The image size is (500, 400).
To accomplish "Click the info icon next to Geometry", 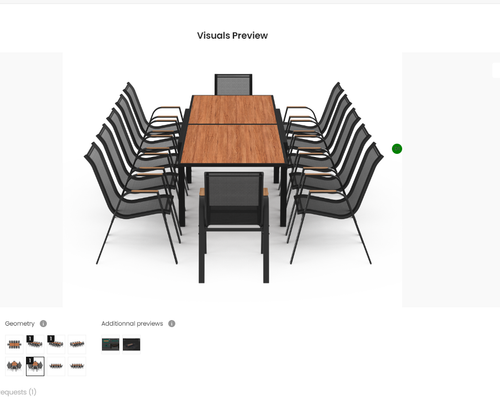I will pyautogui.click(x=43, y=323).
